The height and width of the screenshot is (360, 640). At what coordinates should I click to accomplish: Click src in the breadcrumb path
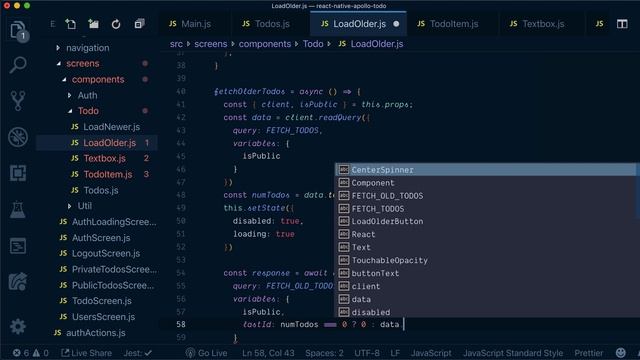176,44
